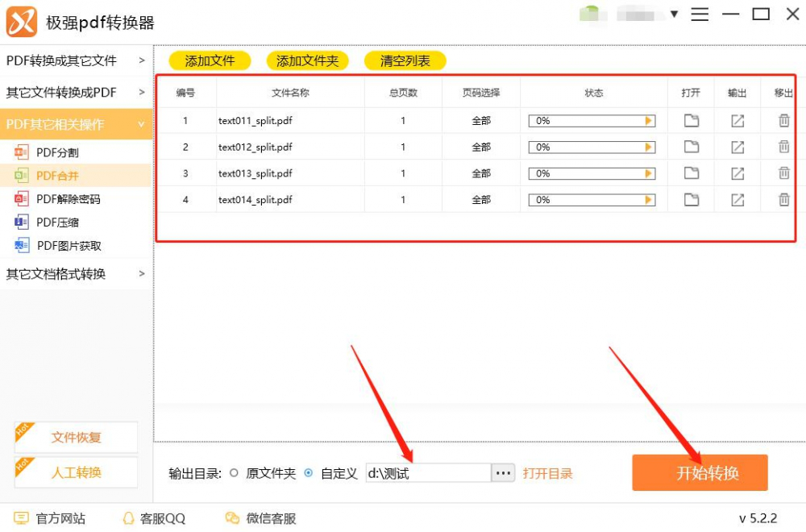Viewport: 806px width, 532px height.
Task: Open output folder icon for text014_split.pdf
Action: pyautogui.click(x=737, y=199)
